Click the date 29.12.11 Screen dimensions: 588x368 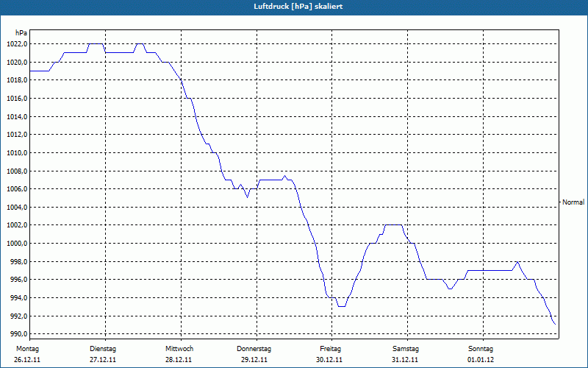pyautogui.click(x=254, y=360)
